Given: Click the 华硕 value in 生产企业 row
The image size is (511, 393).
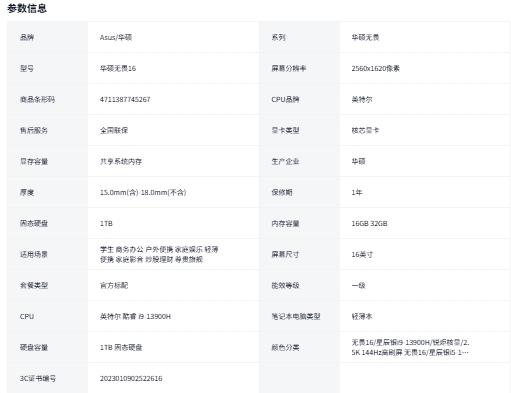Looking at the screenshot, I should coord(359,161).
